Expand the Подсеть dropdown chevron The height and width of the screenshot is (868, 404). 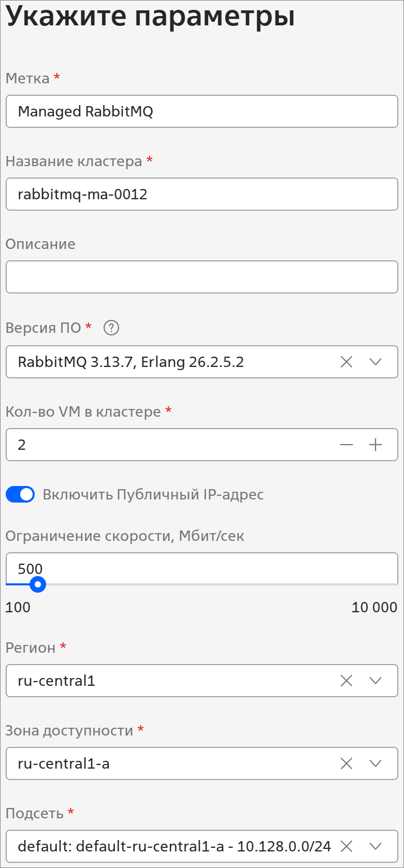[376, 846]
